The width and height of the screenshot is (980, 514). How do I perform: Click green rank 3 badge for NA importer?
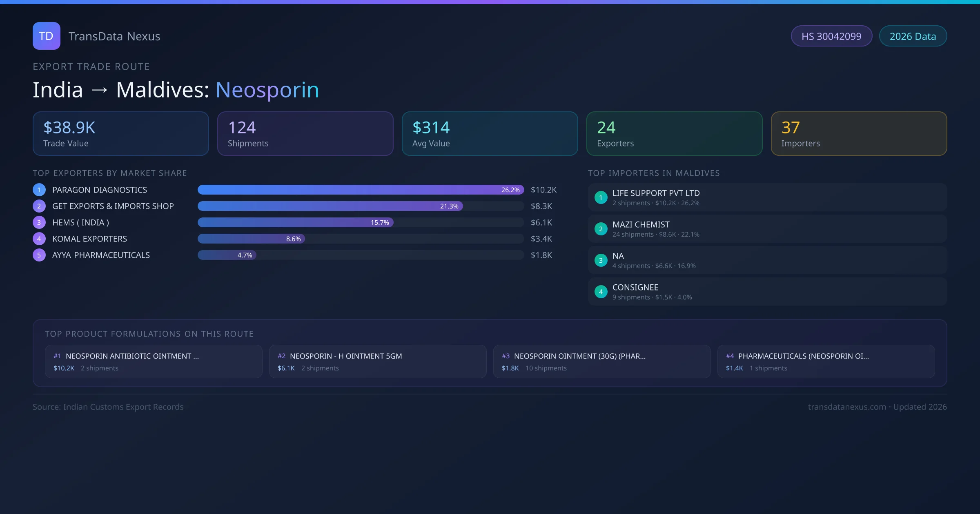pyautogui.click(x=601, y=260)
